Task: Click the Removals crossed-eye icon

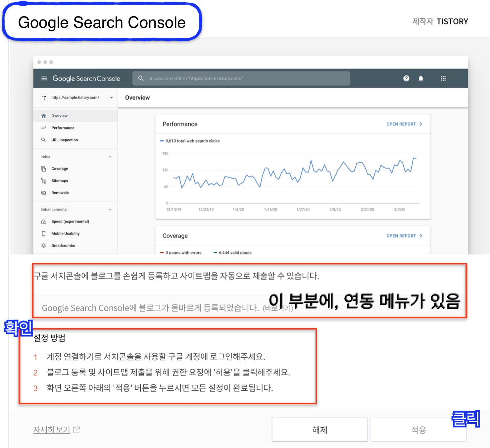Action: point(43,193)
